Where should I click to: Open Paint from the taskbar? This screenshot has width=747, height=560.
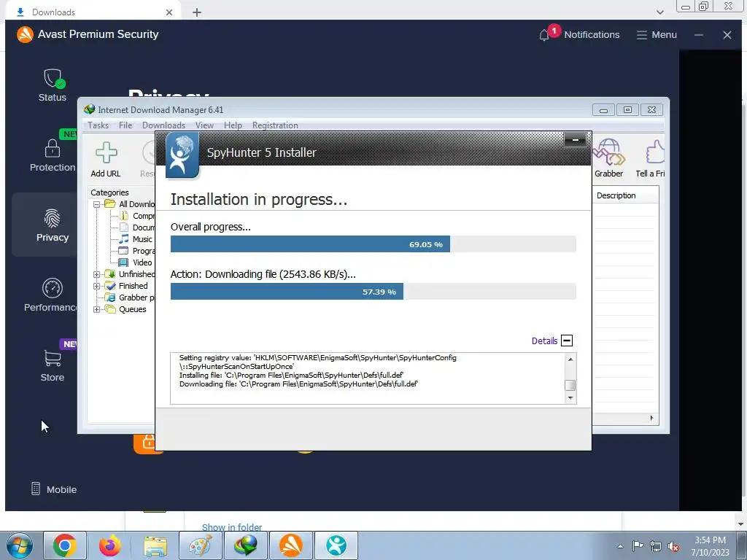pyautogui.click(x=201, y=545)
